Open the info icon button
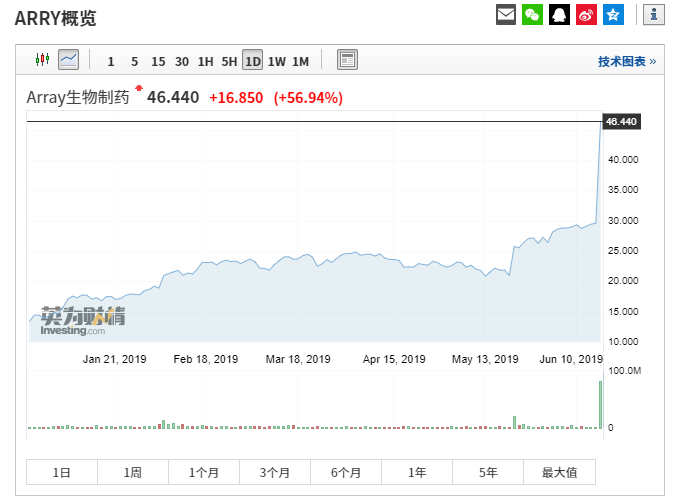 pyautogui.click(x=654, y=15)
